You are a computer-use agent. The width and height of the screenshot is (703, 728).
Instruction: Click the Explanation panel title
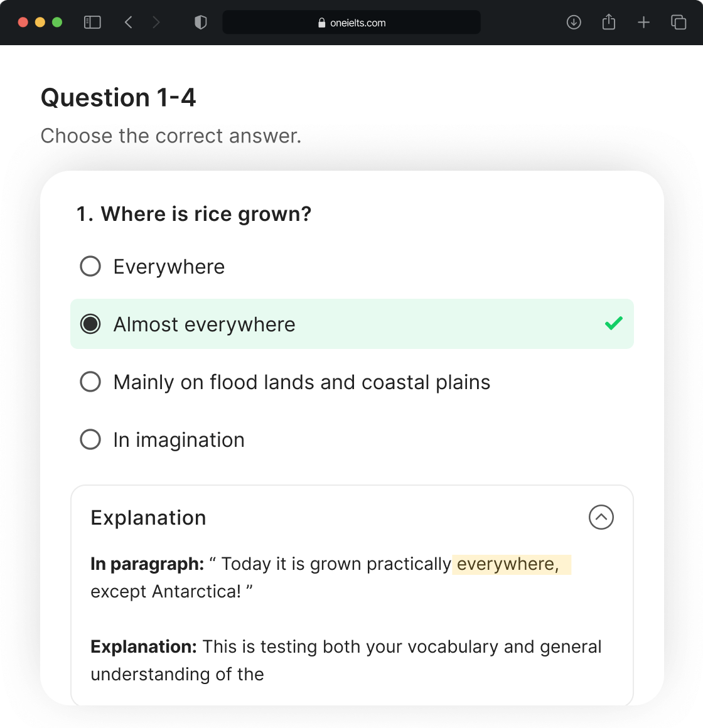pyautogui.click(x=148, y=517)
